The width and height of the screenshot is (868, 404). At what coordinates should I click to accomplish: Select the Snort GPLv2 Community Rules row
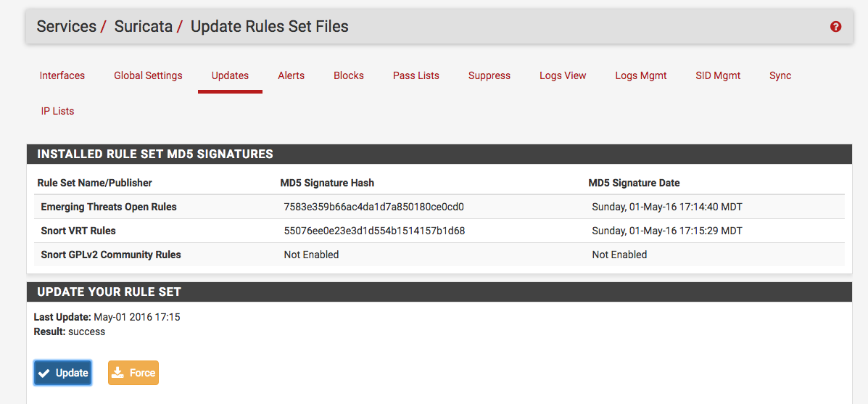click(111, 255)
